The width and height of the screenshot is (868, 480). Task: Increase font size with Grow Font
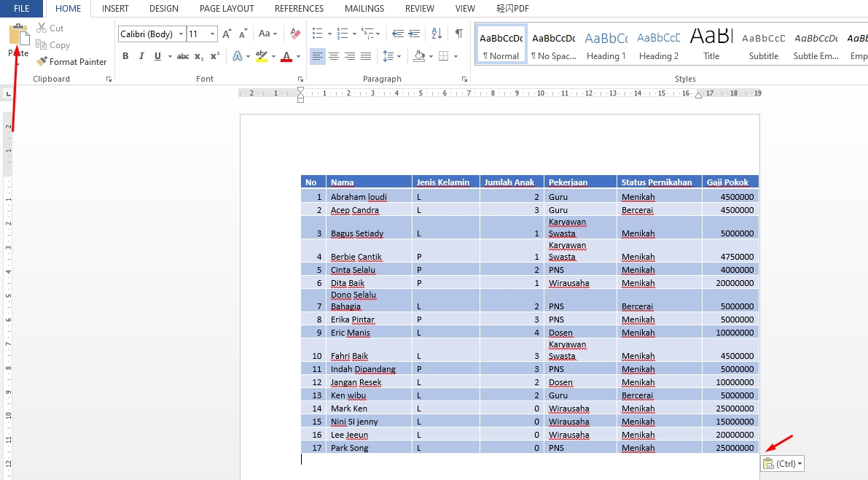[227, 34]
